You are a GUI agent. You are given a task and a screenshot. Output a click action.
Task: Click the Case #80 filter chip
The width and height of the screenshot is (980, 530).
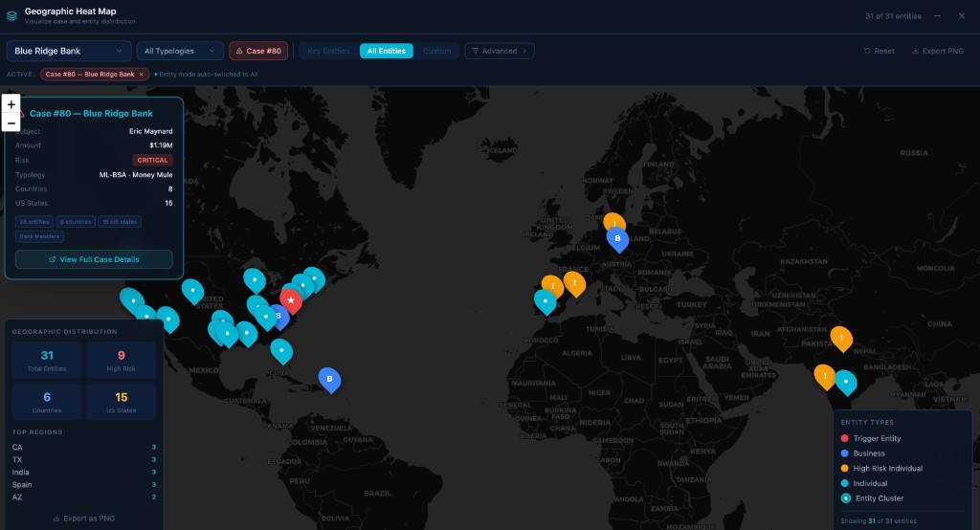[x=258, y=51]
